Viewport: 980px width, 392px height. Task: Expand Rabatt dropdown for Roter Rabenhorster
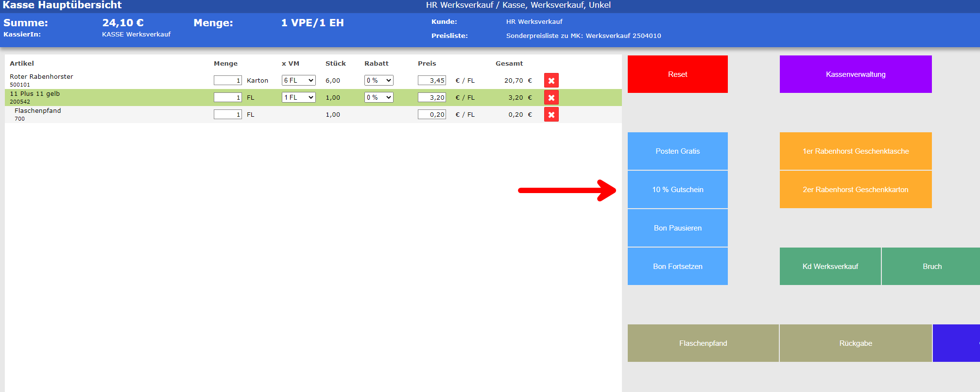point(378,81)
